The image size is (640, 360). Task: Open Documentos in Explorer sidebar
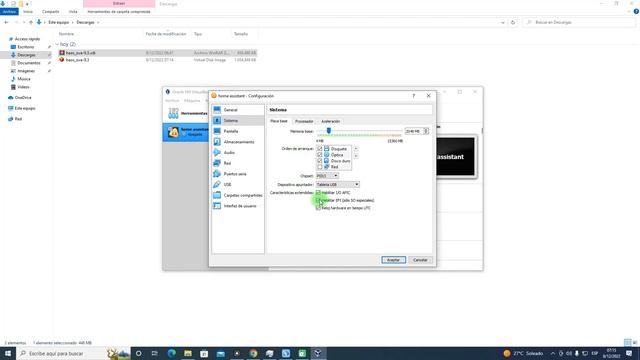29,63
